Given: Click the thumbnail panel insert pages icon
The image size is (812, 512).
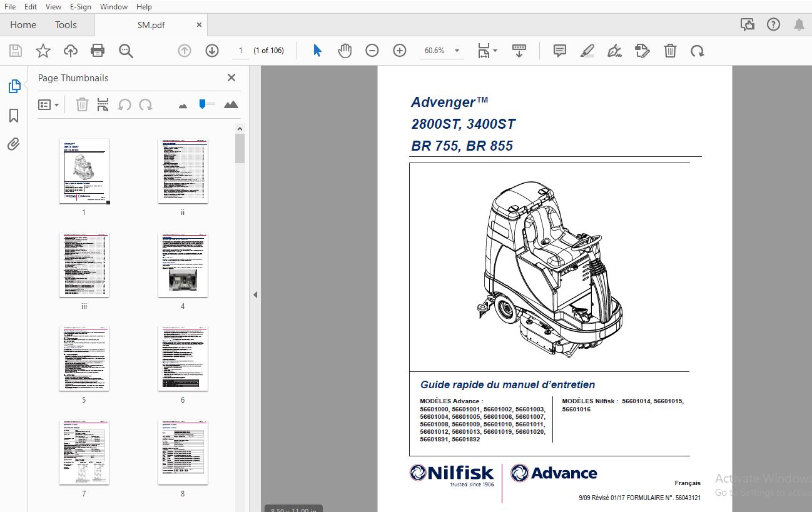Looking at the screenshot, I should pos(103,104).
